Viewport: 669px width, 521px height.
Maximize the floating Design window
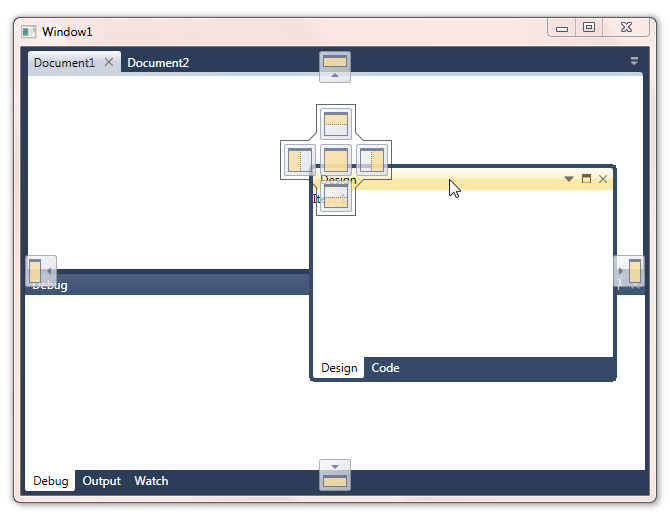pyautogui.click(x=586, y=179)
